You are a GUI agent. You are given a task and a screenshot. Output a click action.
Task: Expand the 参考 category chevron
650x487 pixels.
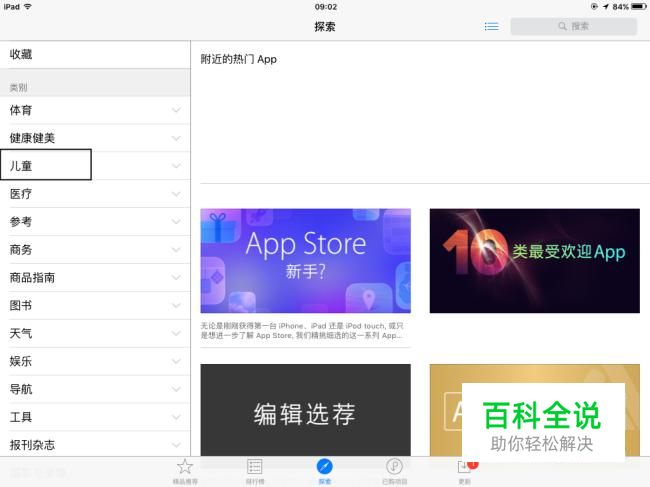(176, 222)
